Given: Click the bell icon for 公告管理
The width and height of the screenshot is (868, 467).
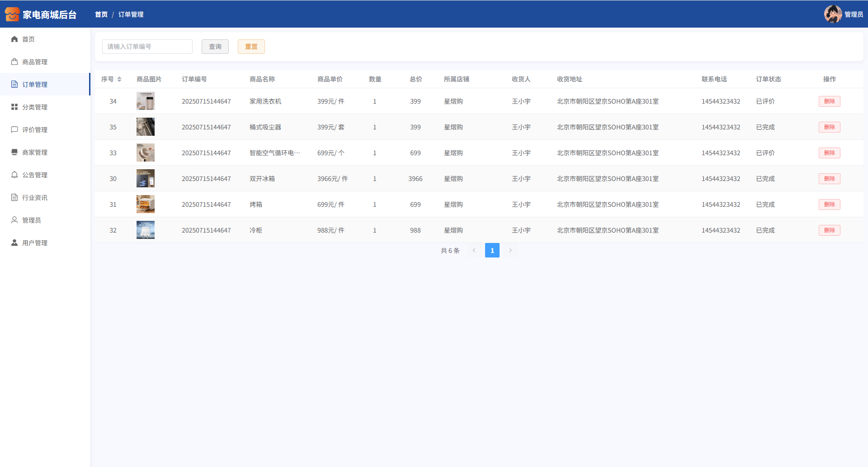Looking at the screenshot, I should coord(14,175).
